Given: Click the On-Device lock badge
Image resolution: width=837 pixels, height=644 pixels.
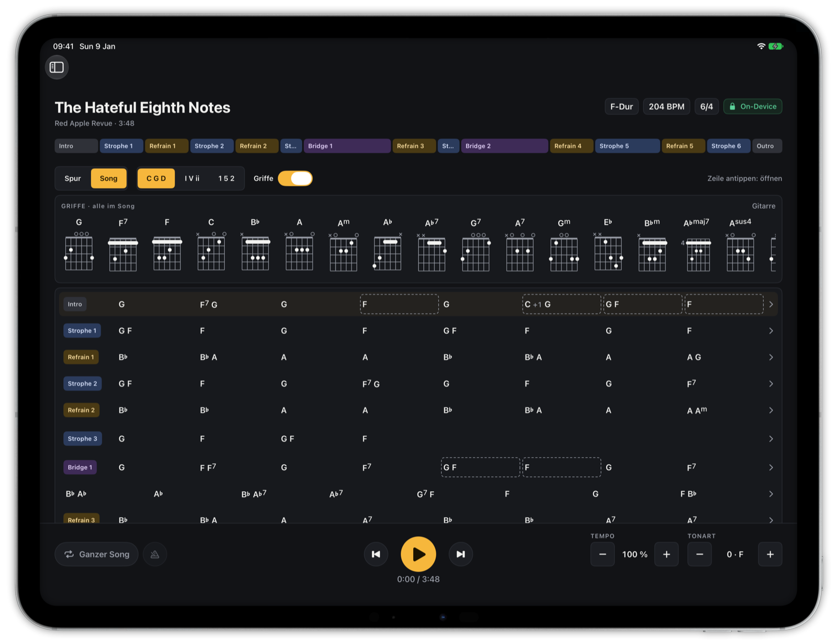Looking at the screenshot, I should pos(753,107).
